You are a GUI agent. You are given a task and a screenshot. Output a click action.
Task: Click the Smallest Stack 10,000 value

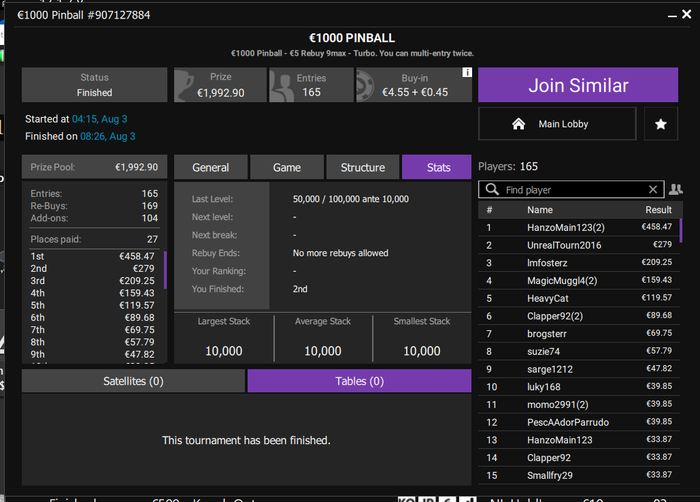tap(422, 351)
